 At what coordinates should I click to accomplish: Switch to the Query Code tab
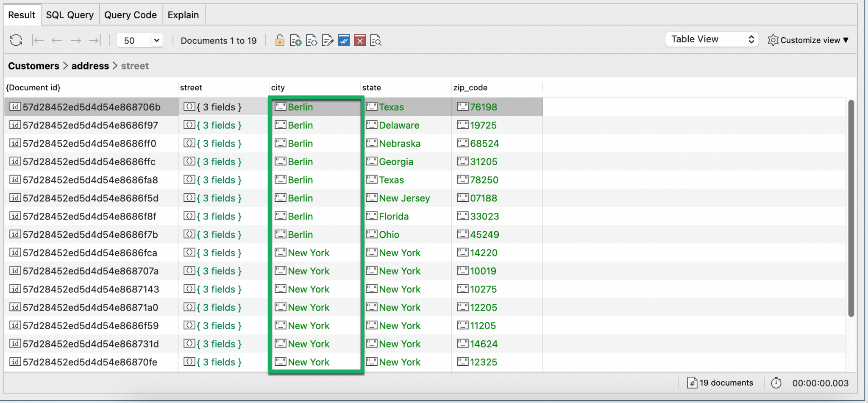point(131,15)
